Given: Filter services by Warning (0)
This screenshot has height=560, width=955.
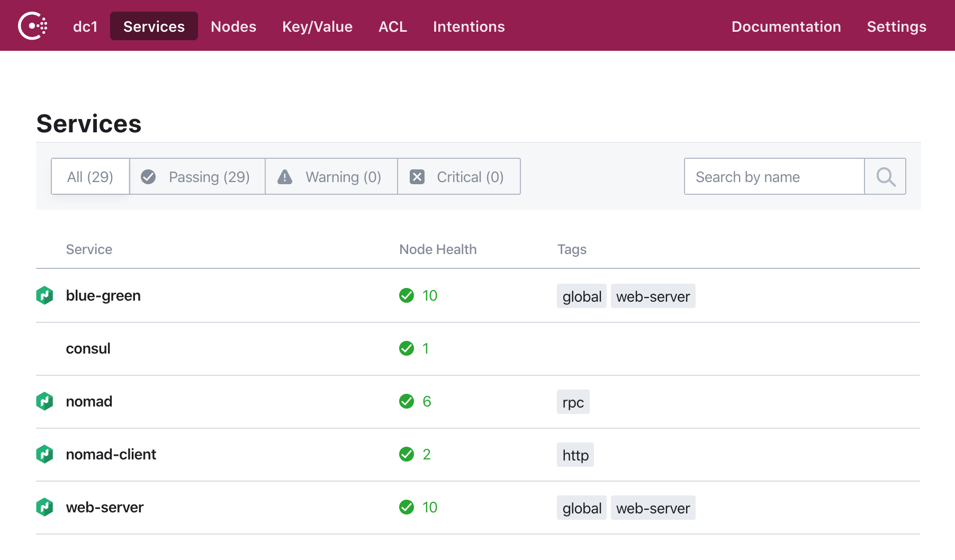Looking at the screenshot, I should coord(331,177).
